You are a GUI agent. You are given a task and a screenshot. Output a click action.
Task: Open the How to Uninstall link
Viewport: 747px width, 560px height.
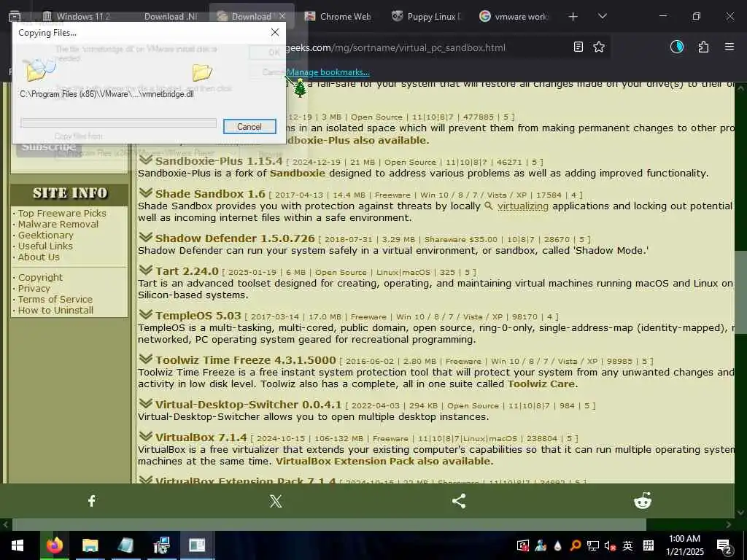point(55,310)
